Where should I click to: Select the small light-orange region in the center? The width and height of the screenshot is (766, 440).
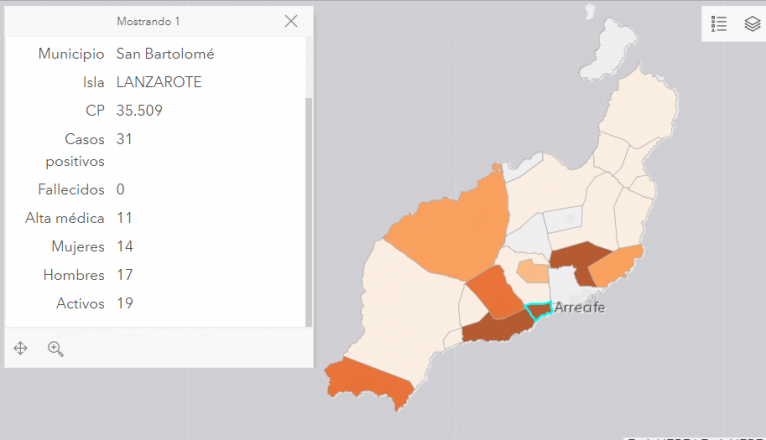point(532,270)
